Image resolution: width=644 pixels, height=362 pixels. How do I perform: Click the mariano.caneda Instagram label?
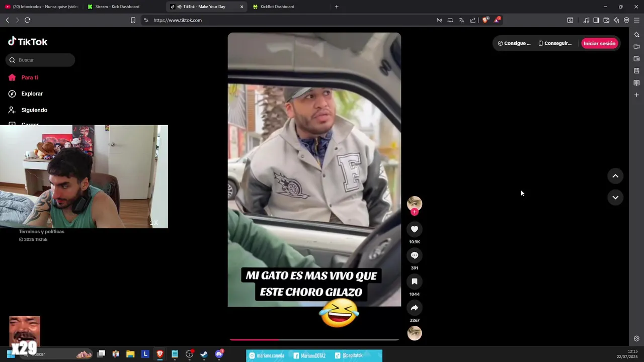tap(267, 355)
